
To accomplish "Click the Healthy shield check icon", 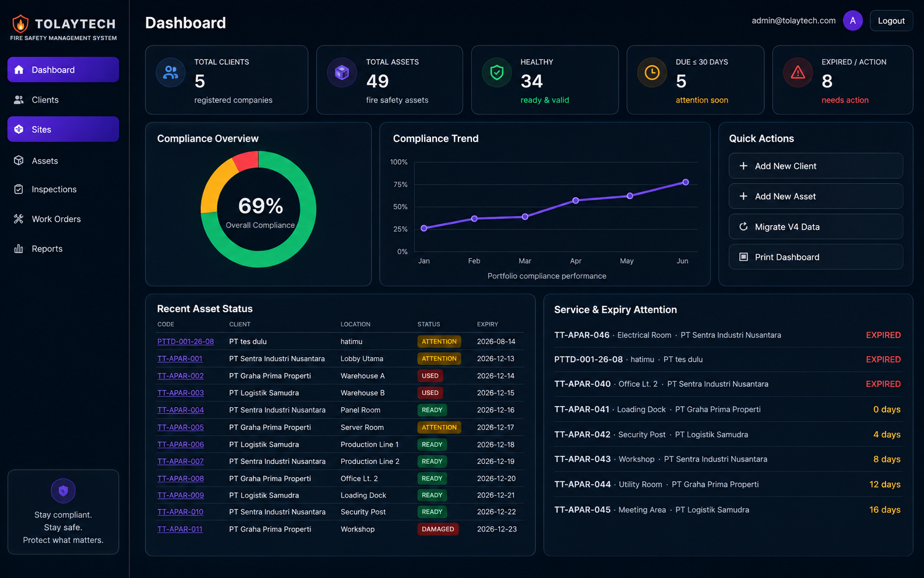I will coord(497,72).
